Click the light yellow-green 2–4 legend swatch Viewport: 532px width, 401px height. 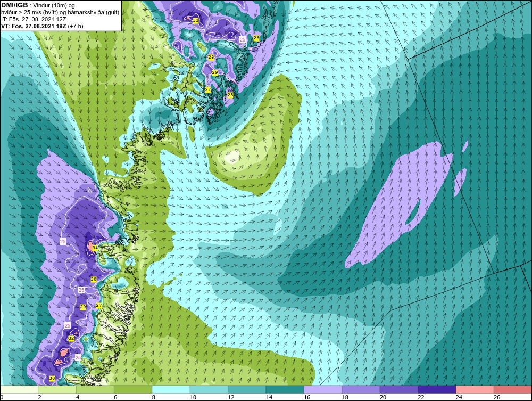tap(57, 389)
